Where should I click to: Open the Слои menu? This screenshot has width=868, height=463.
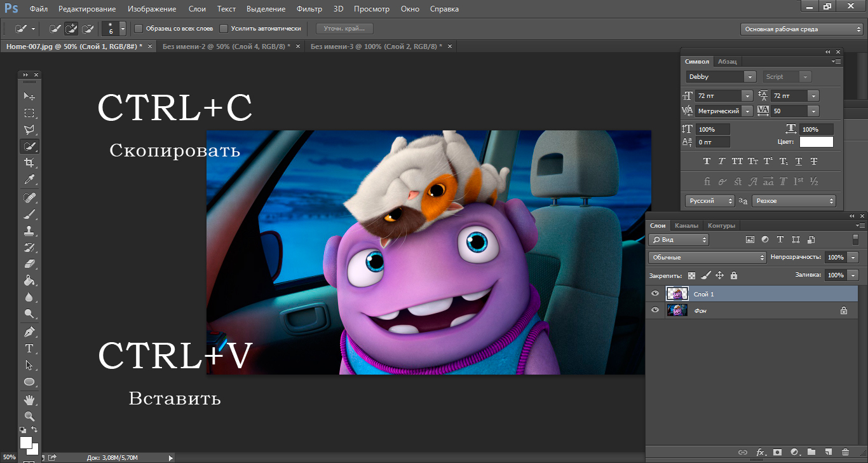tap(197, 9)
